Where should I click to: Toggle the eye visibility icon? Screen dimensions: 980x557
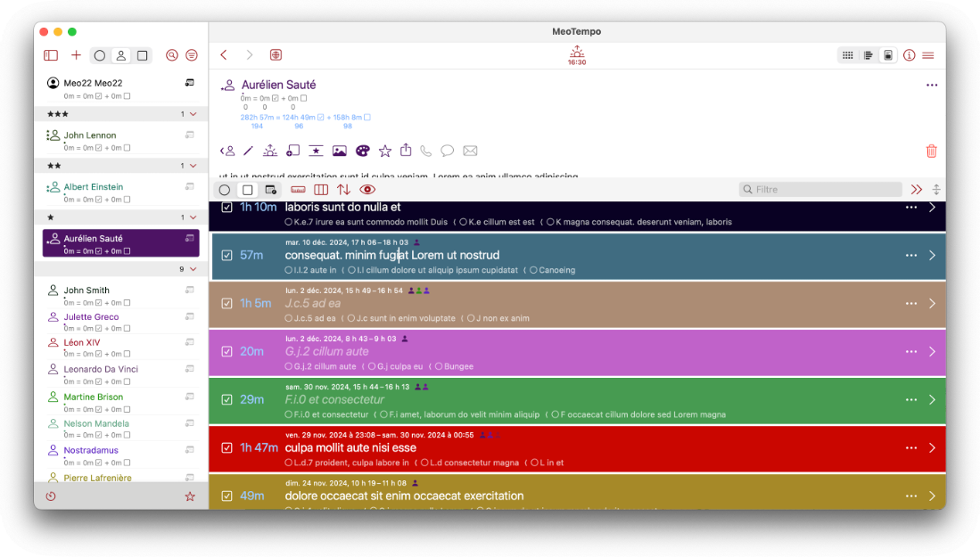pyautogui.click(x=367, y=190)
